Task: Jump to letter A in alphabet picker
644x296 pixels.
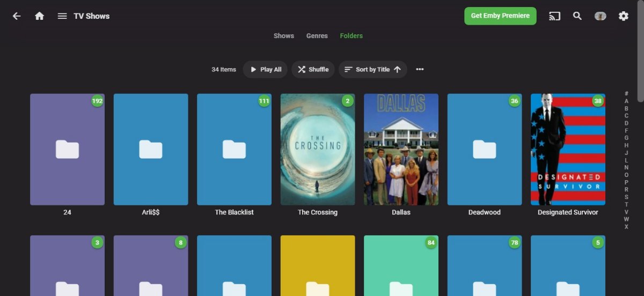Action: (x=626, y=101)
